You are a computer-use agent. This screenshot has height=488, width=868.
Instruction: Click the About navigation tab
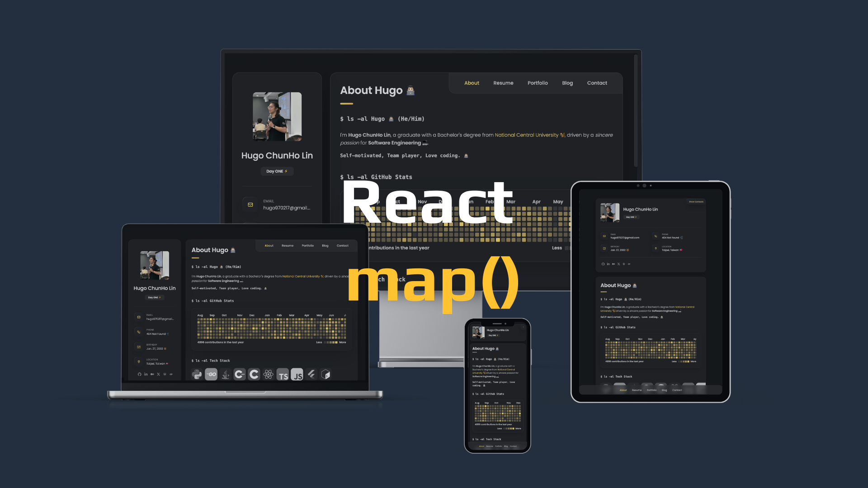[x=472, y=83]
